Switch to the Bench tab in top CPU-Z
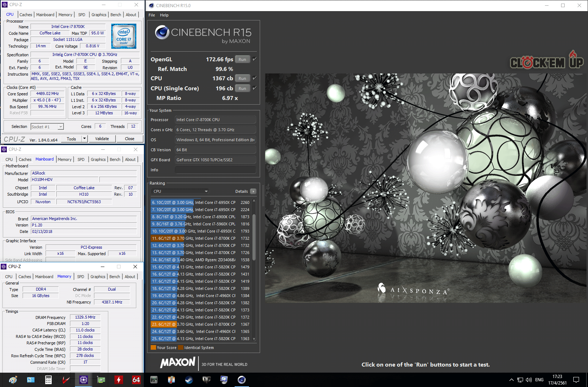 click(x=116, y=15)
